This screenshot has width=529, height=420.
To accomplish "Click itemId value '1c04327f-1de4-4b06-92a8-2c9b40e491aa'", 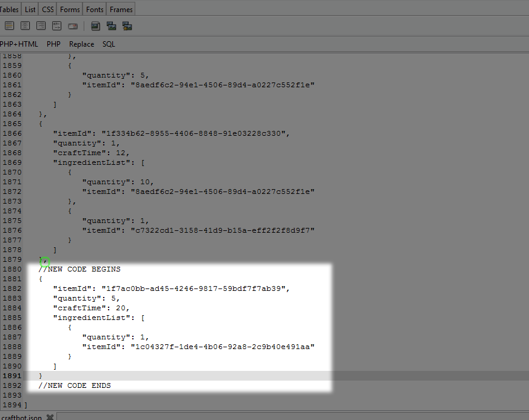I will pos(223,347).
